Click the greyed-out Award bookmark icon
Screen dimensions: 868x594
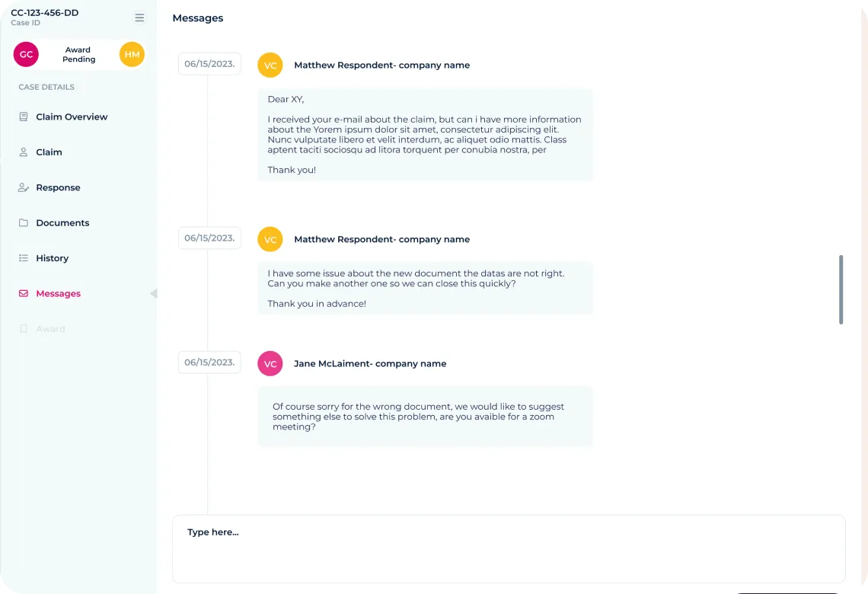(24, 329)
